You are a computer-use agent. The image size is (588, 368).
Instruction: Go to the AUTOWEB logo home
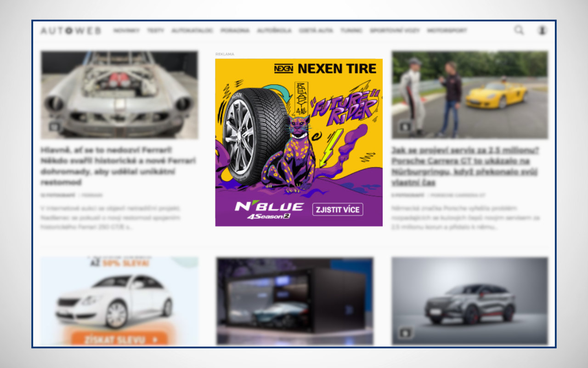71,31
